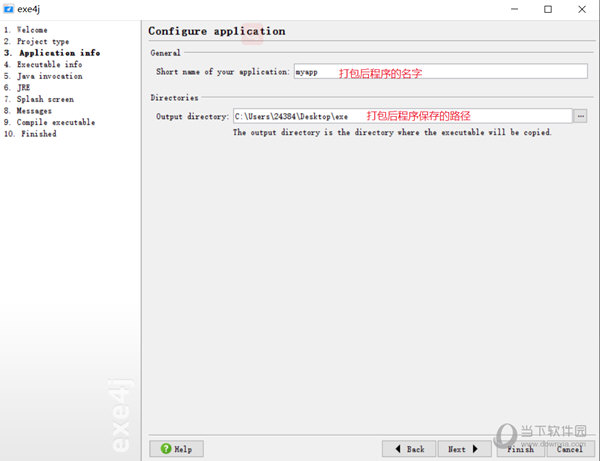600x461 pixels.
Task: Click the exe4j app icon in title bar
Action: (8, 9)
